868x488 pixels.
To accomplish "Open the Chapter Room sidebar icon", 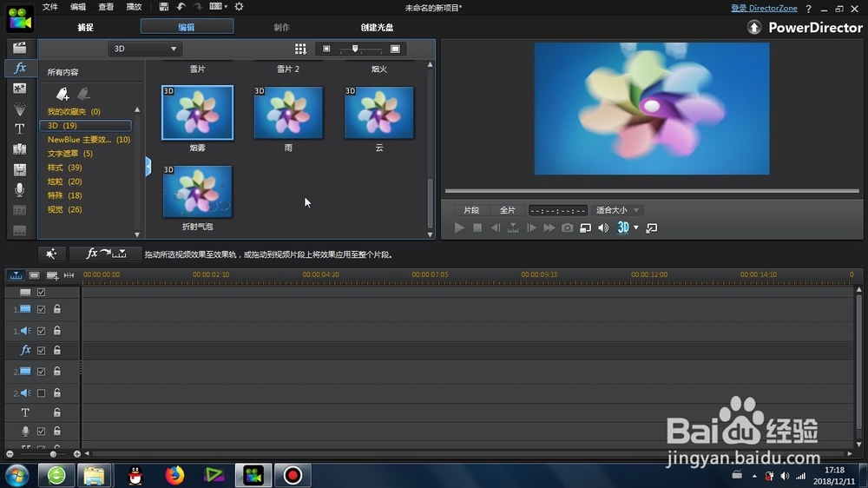I will pos(19,210).
